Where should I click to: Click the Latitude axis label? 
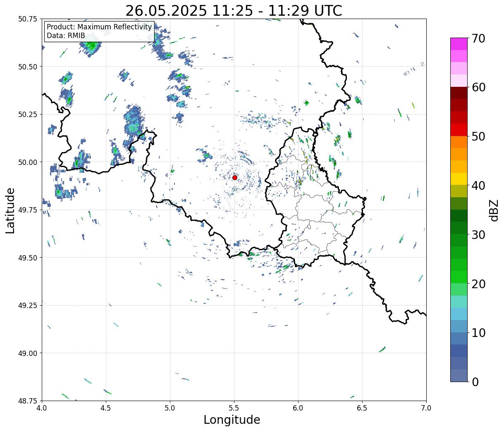click(x=10, y=210)
